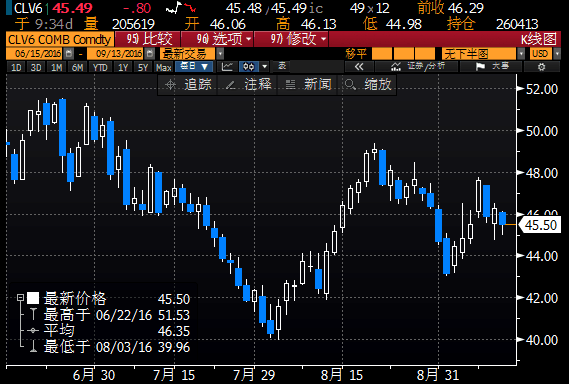Click the intraday sparkline mini chart

(x=181, y=7)
